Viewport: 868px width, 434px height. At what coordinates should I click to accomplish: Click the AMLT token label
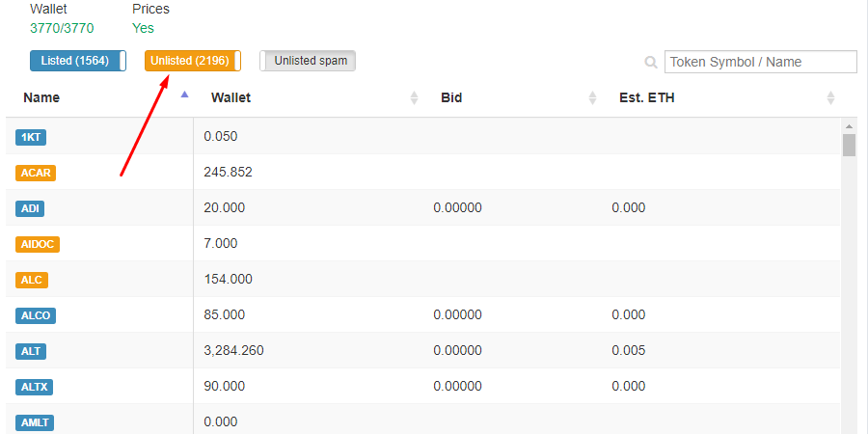point(35,423)
